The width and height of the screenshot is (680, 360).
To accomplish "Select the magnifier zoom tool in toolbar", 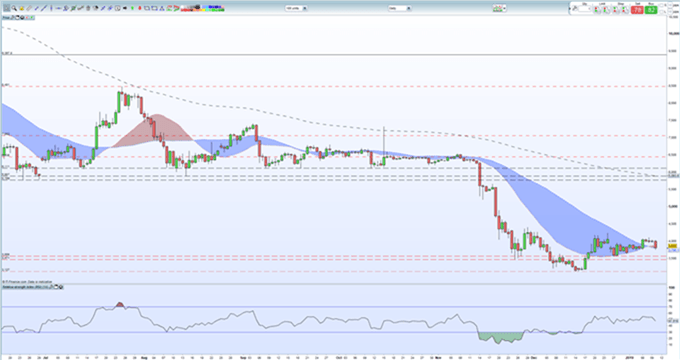I will (x=14, y=8).
